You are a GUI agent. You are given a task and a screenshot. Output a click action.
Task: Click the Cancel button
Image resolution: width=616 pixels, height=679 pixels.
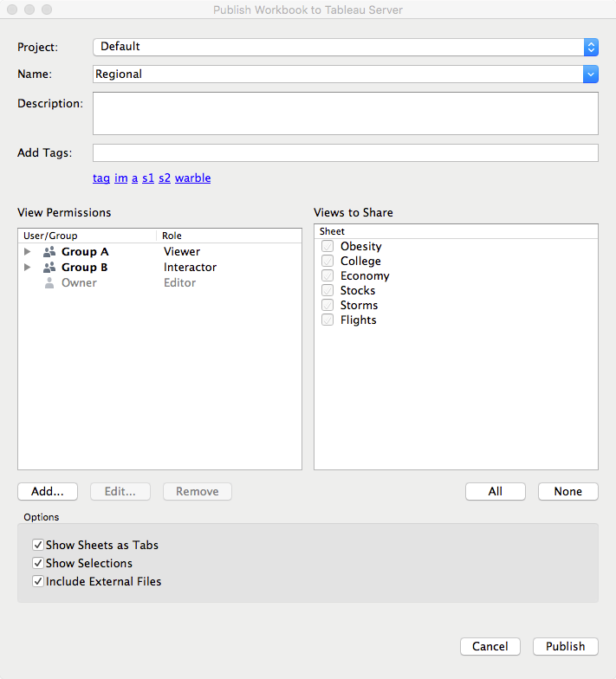[x=490, y=647]
